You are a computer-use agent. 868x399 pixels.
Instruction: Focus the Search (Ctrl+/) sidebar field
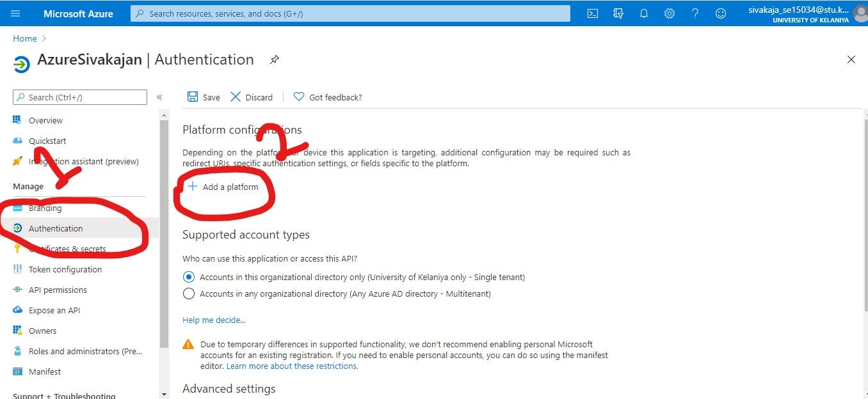[x=80, y=97]
